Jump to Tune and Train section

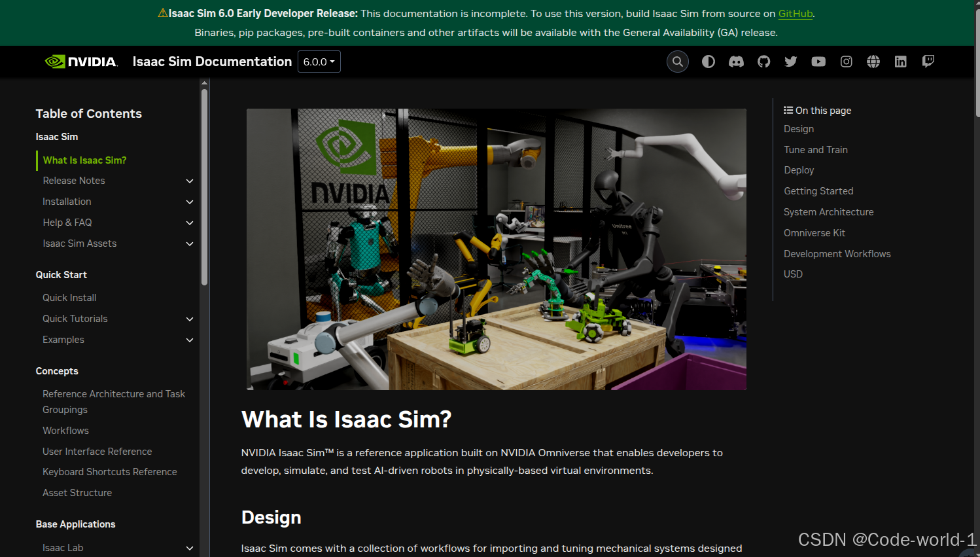pos(816,150)
